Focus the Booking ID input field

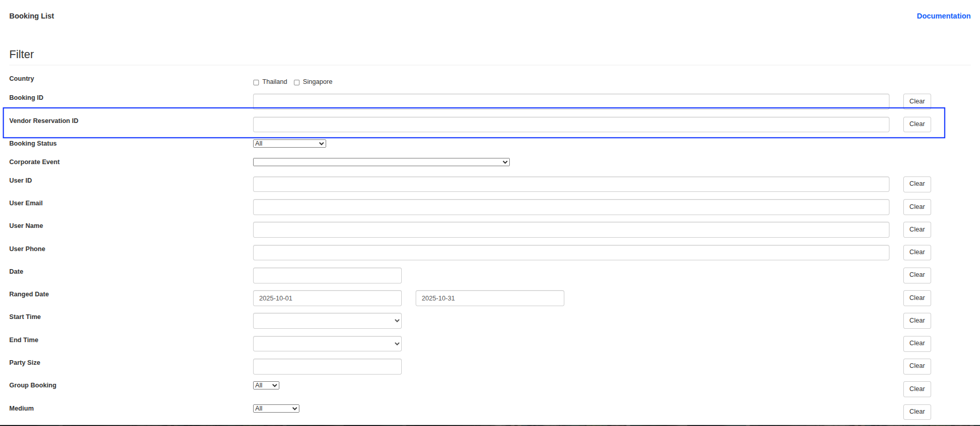click(571, 101)
